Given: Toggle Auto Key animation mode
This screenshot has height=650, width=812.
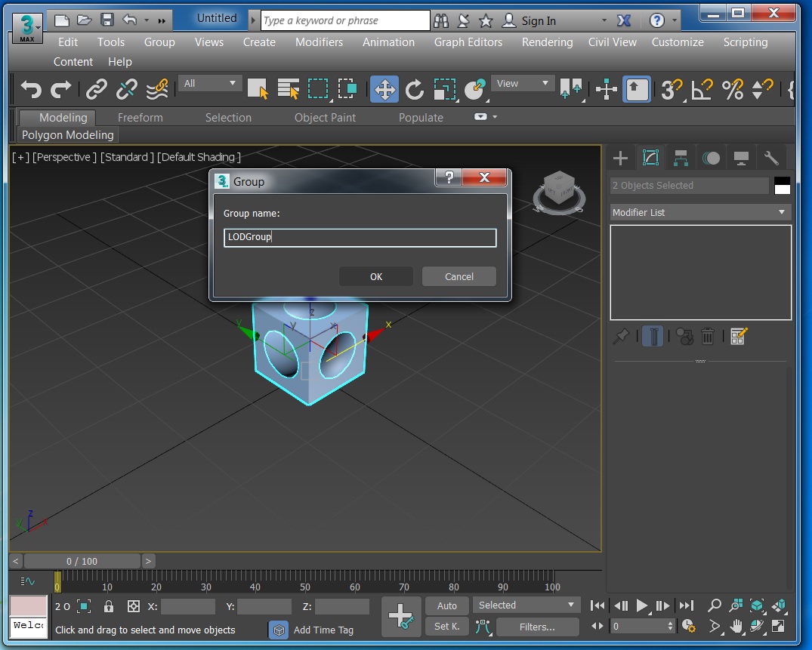Looking at the screenshot, I should tap(446, 605).
